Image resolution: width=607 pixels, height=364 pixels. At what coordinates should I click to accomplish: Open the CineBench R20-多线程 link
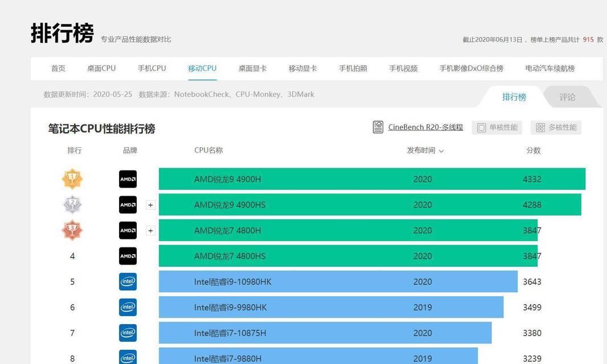pos(425,127)
